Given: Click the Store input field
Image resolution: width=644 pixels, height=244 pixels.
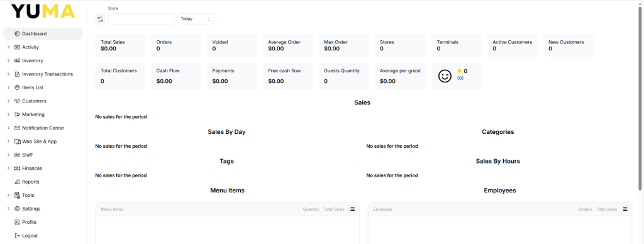Looking at the screenshot, I should (x=142, y=19).
